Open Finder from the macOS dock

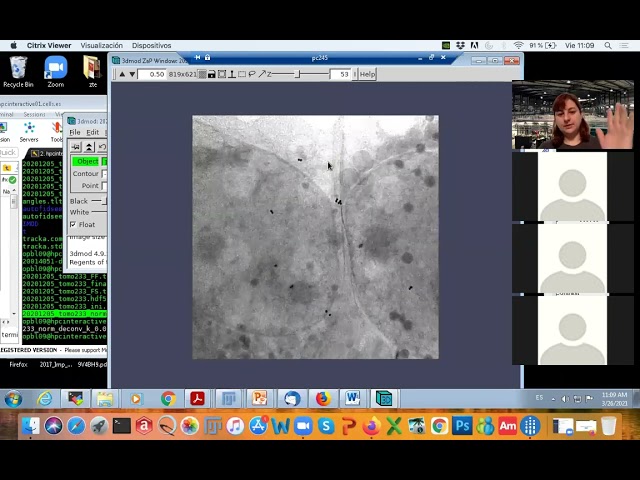coord(31,426)
